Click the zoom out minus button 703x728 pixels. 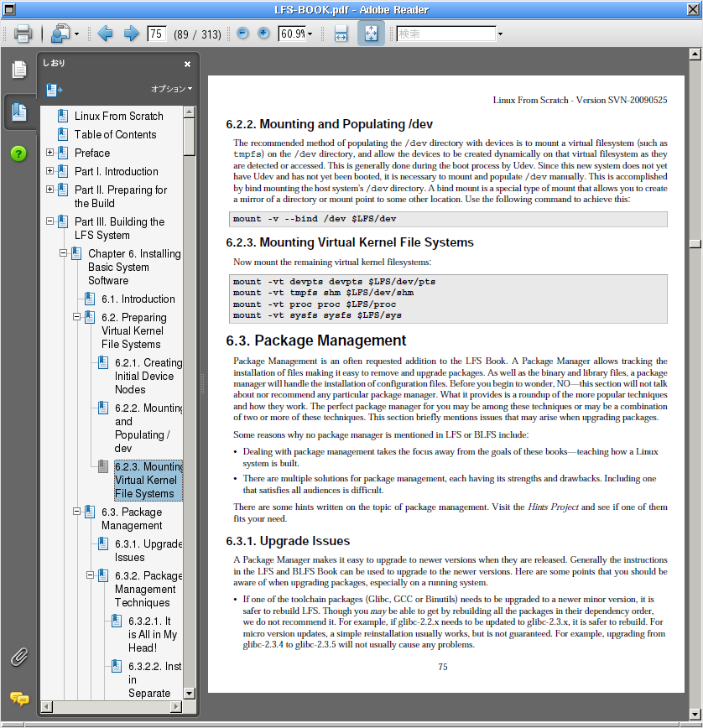pyautogui.click(x=242, y=33)
